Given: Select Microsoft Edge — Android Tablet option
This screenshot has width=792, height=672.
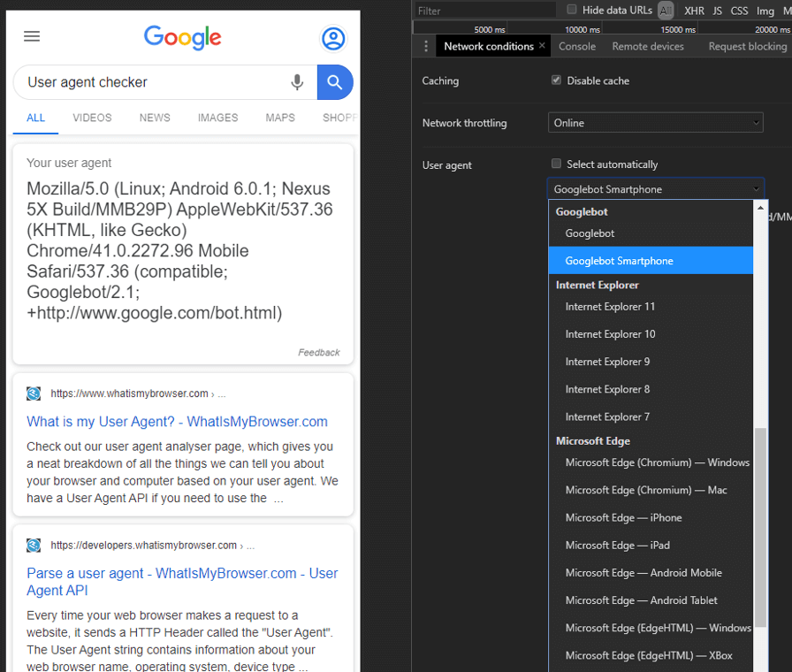Looking at the screenshot, I should [651, 600].
